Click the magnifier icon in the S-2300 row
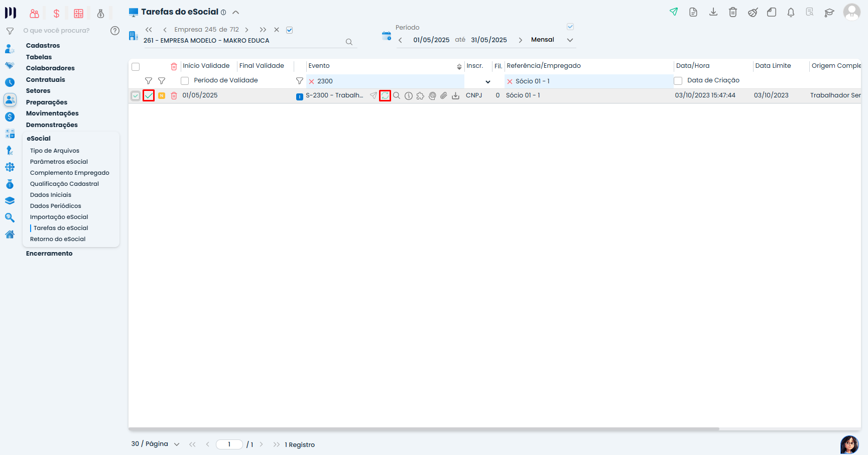The image size is (868, 455). coord(397,95)
